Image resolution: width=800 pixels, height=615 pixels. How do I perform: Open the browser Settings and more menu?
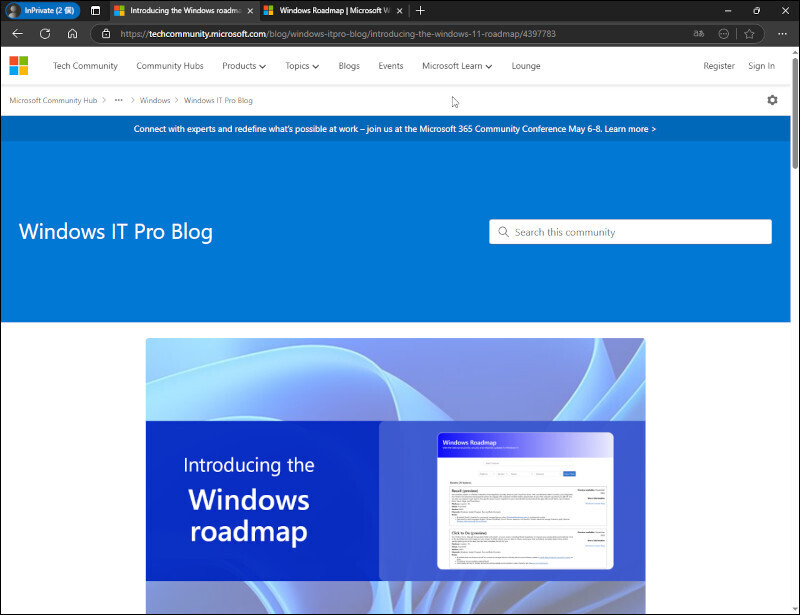click(x=782, y=34)
